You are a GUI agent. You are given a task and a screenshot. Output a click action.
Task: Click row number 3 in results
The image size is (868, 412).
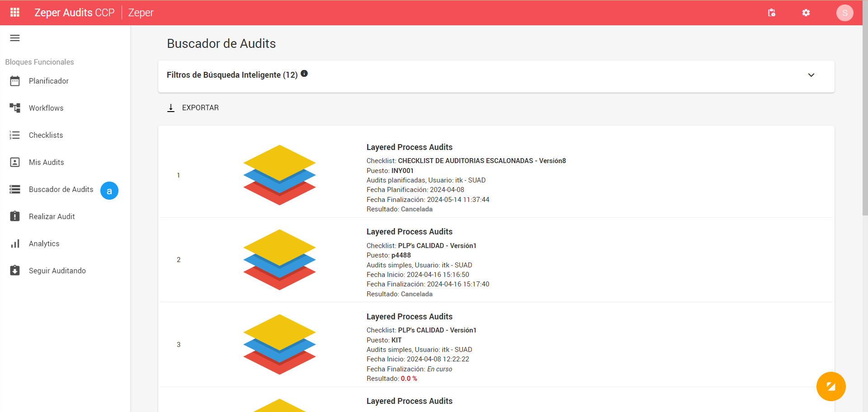click(179, 345)
